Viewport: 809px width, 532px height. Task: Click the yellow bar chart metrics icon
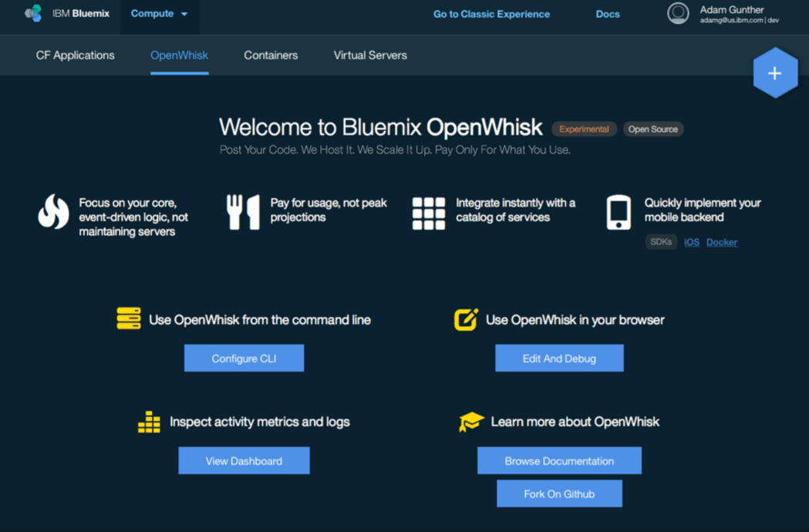tap(149, 422)
